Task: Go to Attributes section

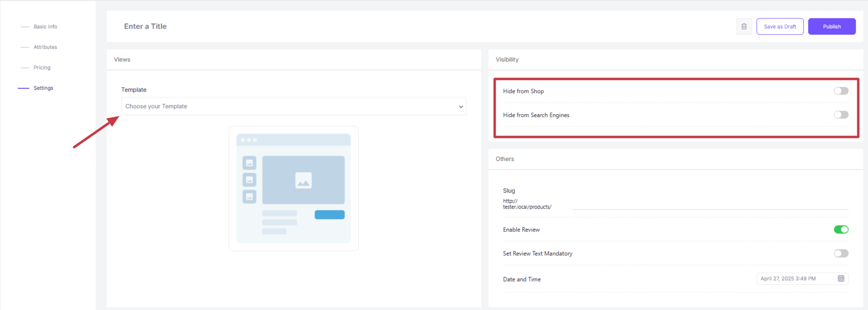Action: (45, 47)
